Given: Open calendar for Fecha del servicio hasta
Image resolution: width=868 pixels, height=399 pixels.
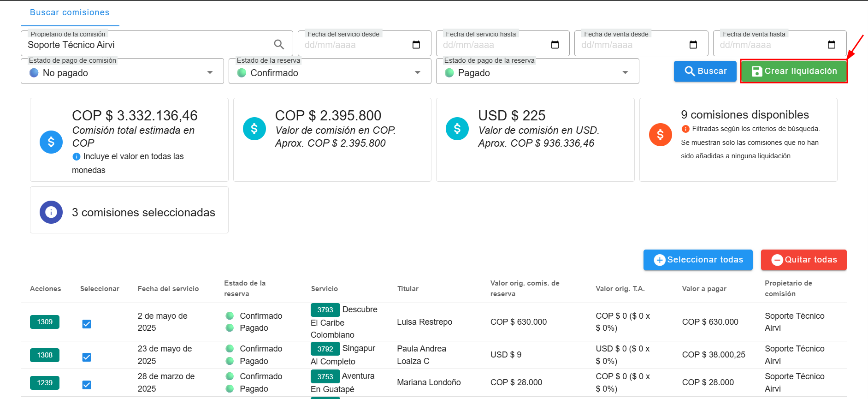Looking at the screenshot, I should [555, 45].
